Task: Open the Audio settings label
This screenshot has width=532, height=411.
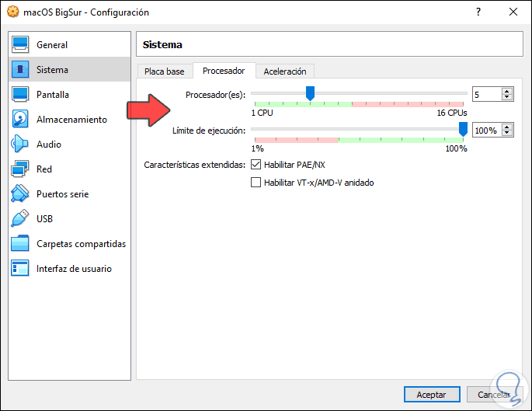Action: (49, 145)
